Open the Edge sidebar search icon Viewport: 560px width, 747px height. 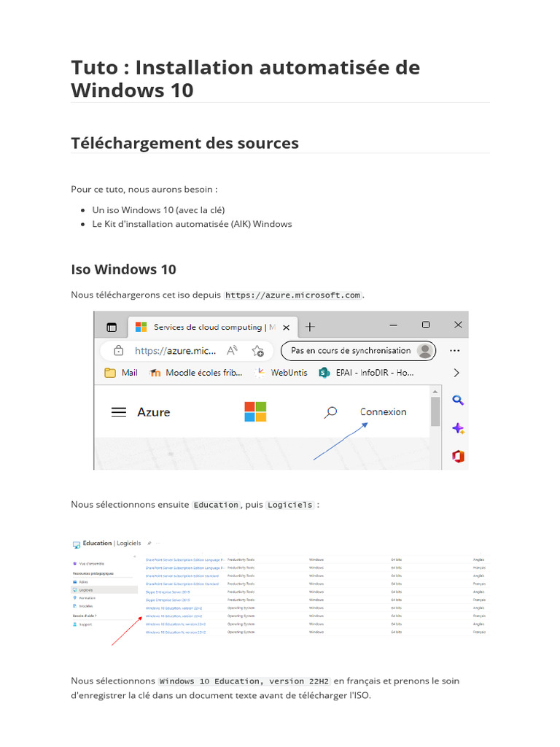coord(458,400)
